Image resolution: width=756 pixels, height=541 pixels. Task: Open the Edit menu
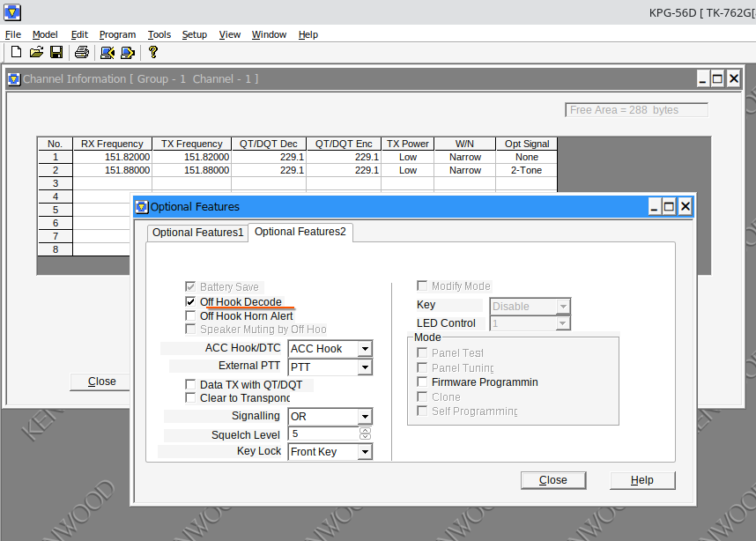(x=79, y=34)
